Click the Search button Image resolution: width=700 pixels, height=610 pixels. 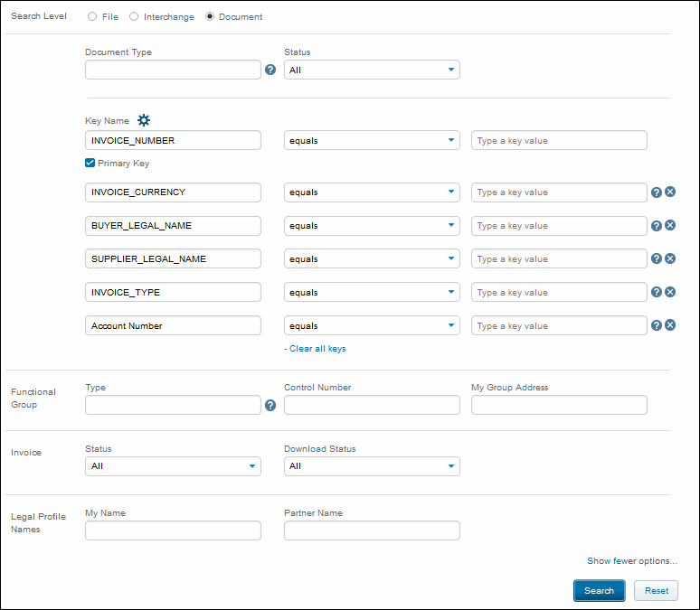[599, 591]
